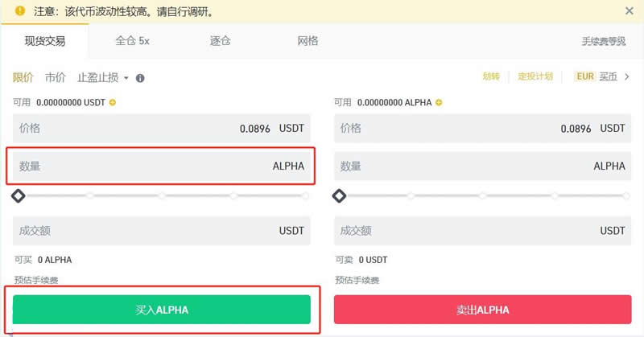
Task: Select the 市价 market order type
Action: (x=56, y=78)
